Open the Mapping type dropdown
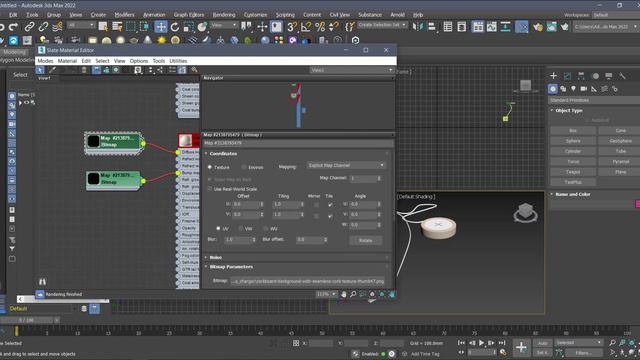Viewport: 640px width, 360px height. coord(346,165)
